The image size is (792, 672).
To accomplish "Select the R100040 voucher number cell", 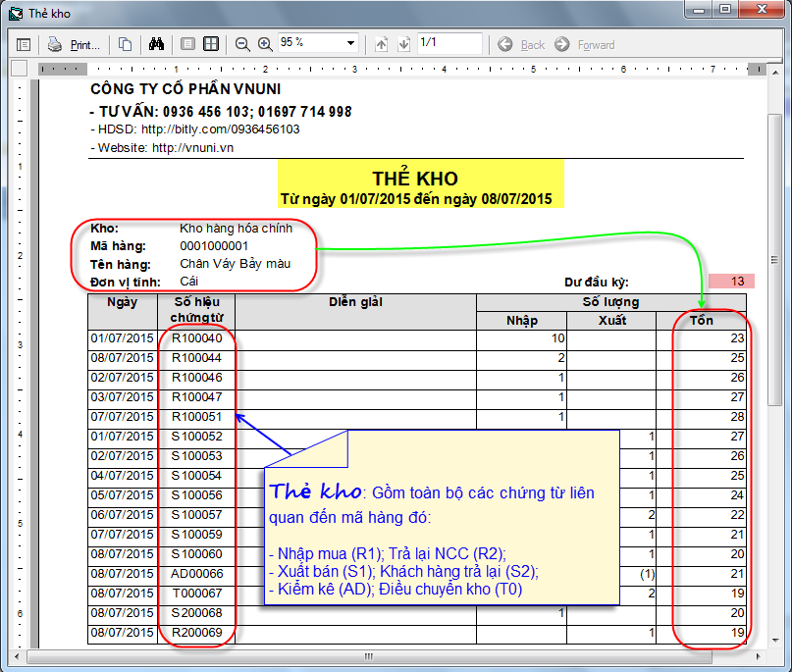I will [196, 338].
